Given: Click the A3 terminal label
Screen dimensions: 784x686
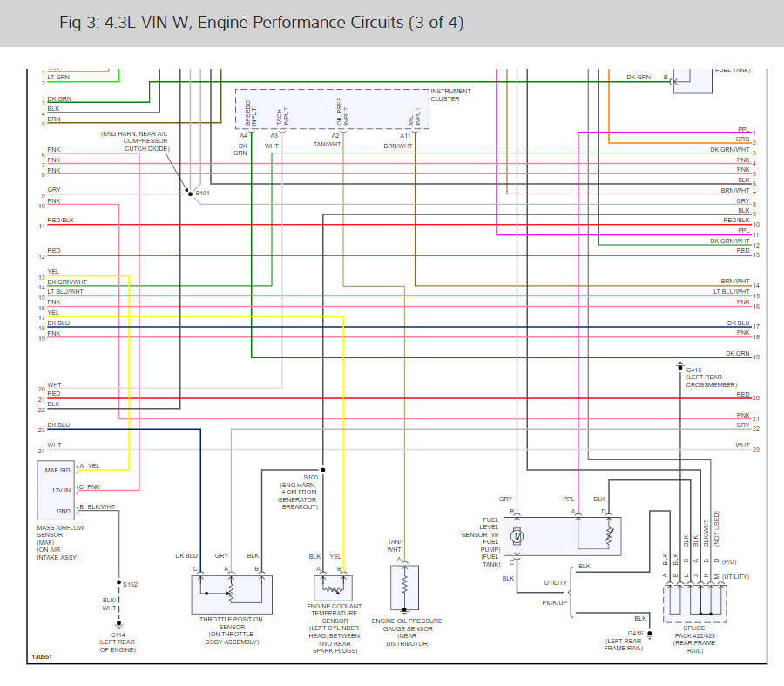Looking at the screenshot, I should tap(274, 136).
